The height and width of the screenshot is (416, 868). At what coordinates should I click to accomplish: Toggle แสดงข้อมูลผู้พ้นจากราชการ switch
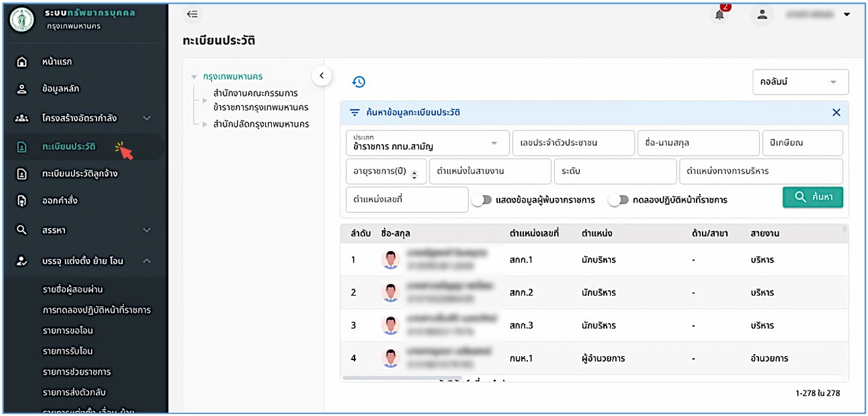(x=481, y=200)
